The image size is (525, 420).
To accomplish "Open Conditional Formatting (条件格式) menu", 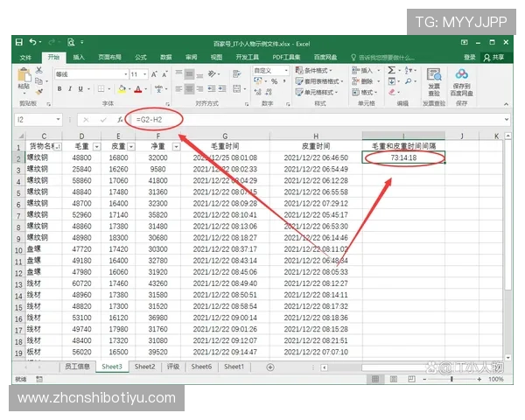I will (314, 70).
